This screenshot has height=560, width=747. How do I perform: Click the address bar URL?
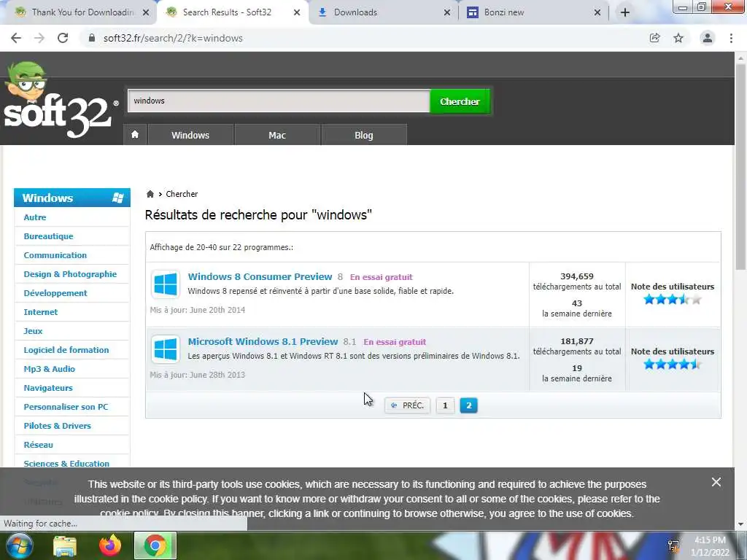(x=174, y=38)
